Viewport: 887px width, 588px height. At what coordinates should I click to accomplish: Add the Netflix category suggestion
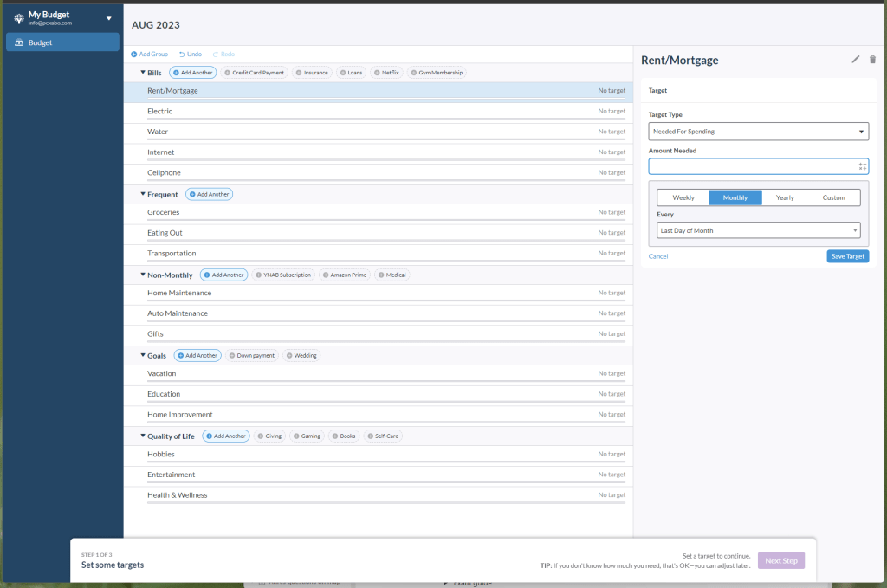(387, 73)
